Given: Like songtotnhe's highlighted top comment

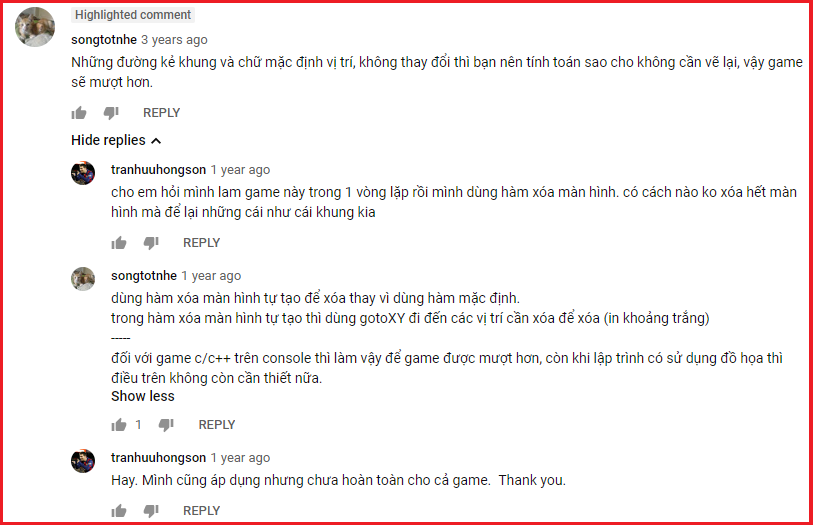Looking at the screenshot, I should click(x=79, y=112).
